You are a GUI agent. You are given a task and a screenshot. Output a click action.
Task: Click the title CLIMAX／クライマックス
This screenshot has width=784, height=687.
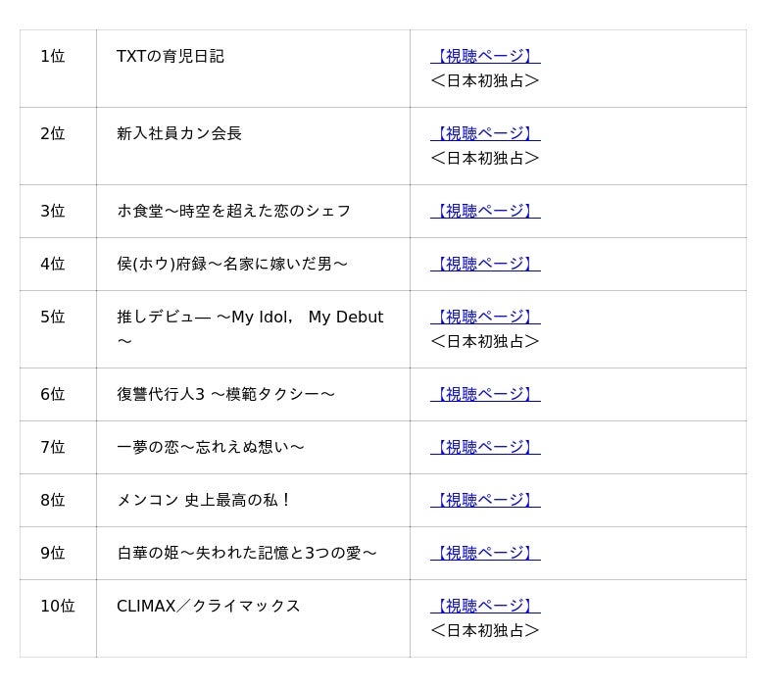(208, 606)
